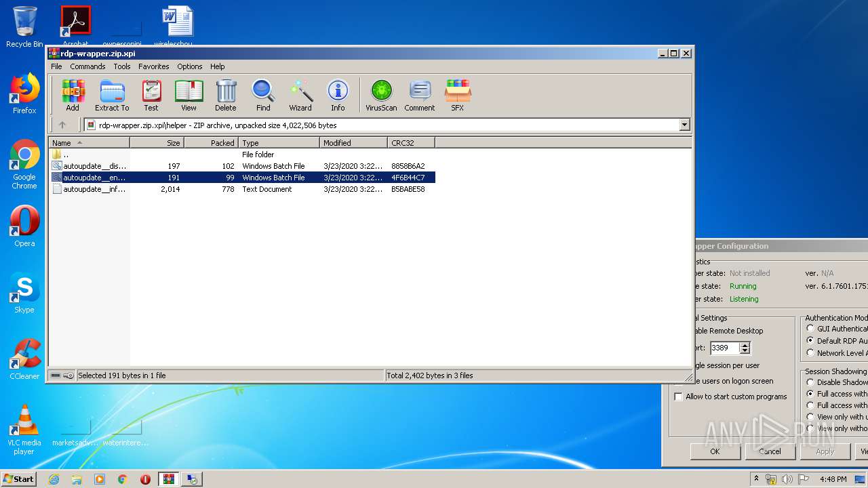Open the Help menu
This screenshot has height=488, width=868.
(x=217, y=66)
